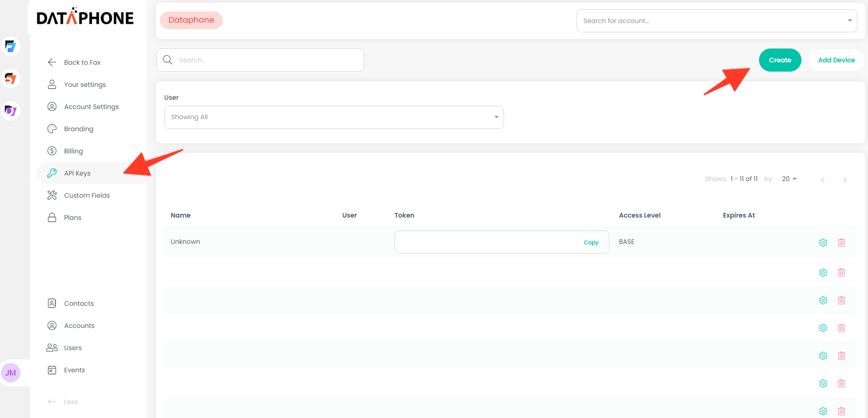Go to next page of results arrow
The width and height of the screenshot is (868, 418).
click(x=844, y=180)
